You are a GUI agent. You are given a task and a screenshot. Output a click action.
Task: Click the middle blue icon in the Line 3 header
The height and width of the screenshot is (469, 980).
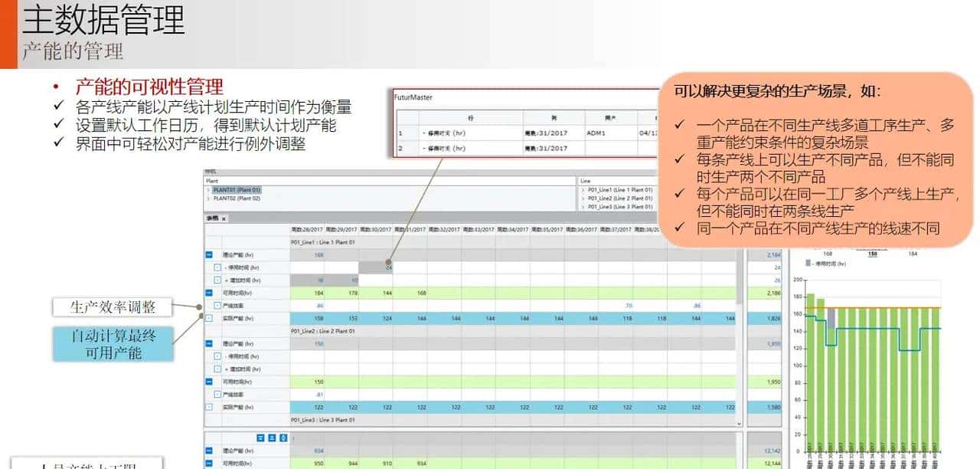click(x=272, y=438)
